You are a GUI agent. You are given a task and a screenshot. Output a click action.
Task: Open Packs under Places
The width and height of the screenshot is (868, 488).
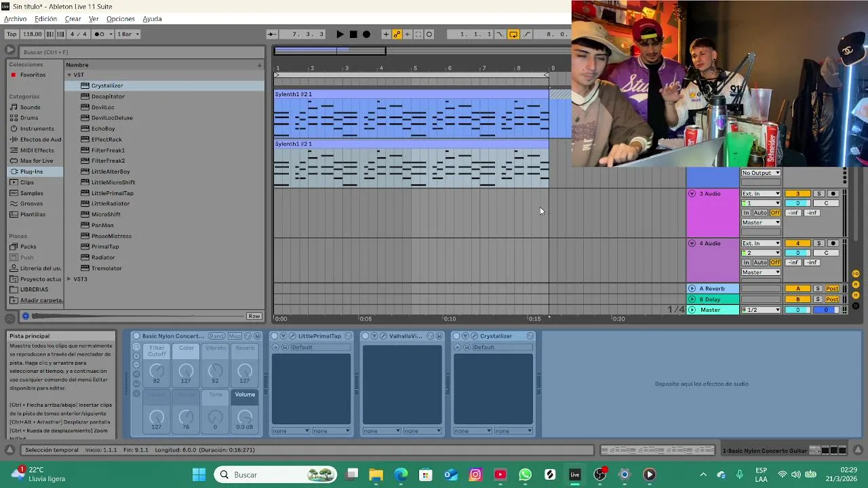28,247
